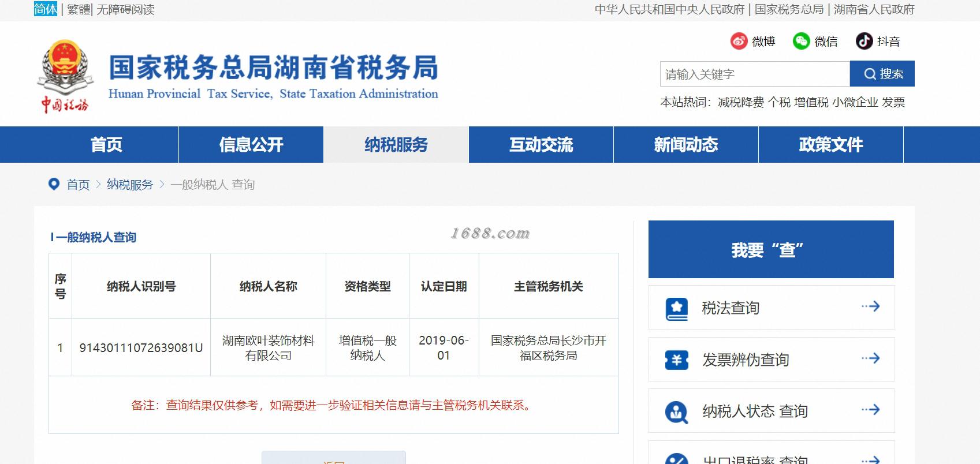Image resolution: width=980 pixels, height=464 pixels.
Task: Open 税法查询 sidebar entry
Action: [772, 307]
